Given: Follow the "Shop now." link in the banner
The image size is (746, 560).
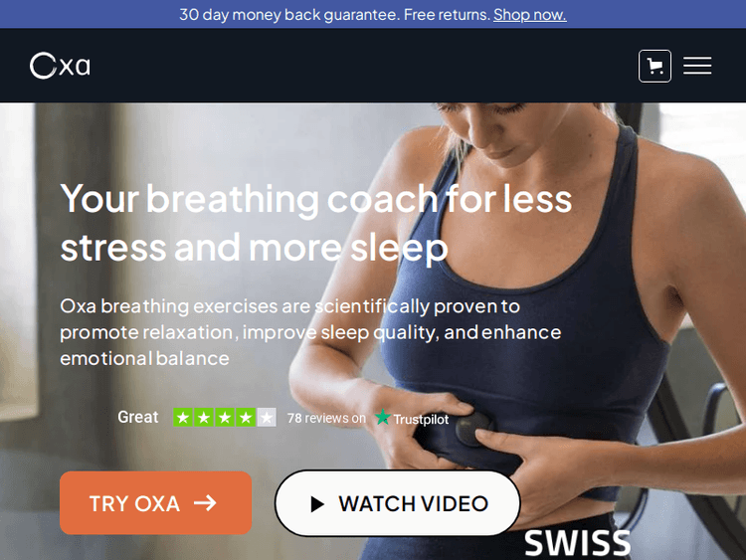Looking at the screenshot, I should click(529, 15).
